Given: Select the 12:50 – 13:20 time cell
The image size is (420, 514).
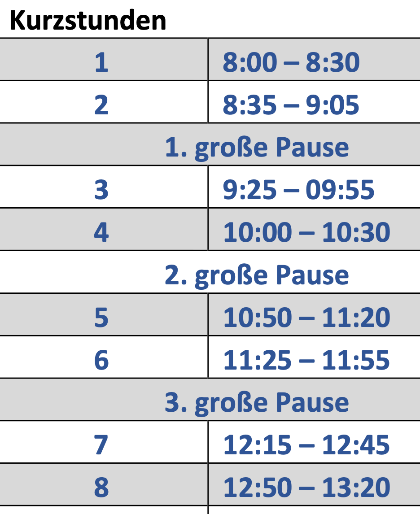Looking at the screenshot, I should pyautogui.click(x=306, y=487).
